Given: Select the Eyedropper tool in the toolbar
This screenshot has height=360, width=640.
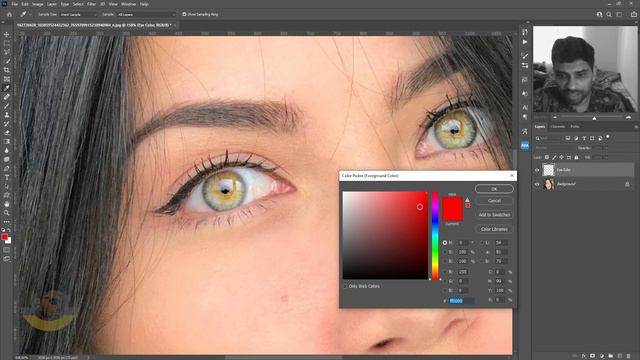Looking at the screenshot, I should point(7,88).
